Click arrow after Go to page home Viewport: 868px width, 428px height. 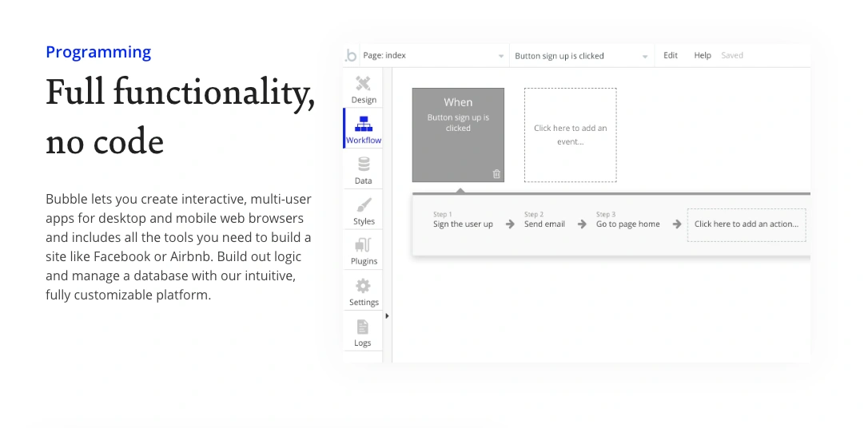676,224
